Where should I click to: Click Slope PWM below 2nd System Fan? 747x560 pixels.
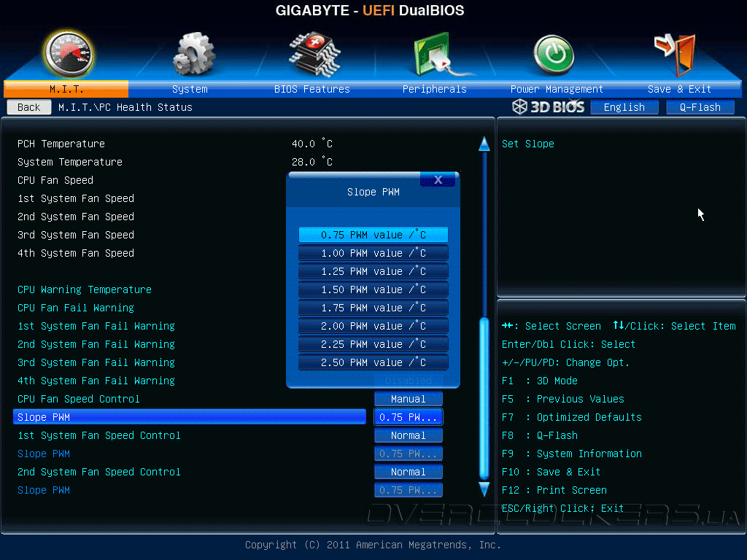44,490
